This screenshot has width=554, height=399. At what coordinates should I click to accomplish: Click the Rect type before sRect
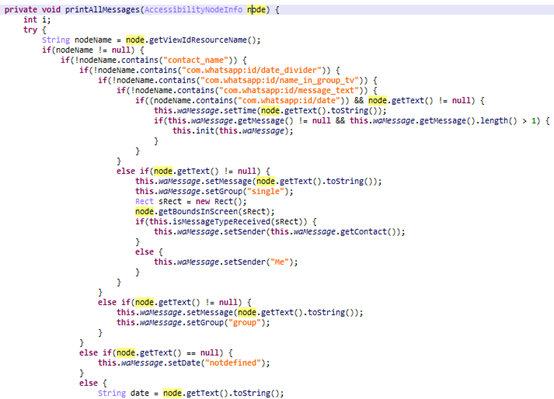145,201
